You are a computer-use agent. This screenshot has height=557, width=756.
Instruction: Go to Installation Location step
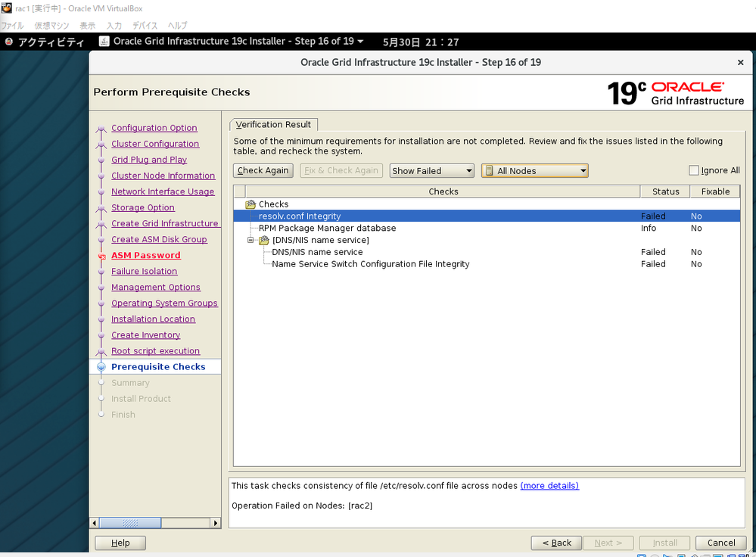[x=154, y=319]
